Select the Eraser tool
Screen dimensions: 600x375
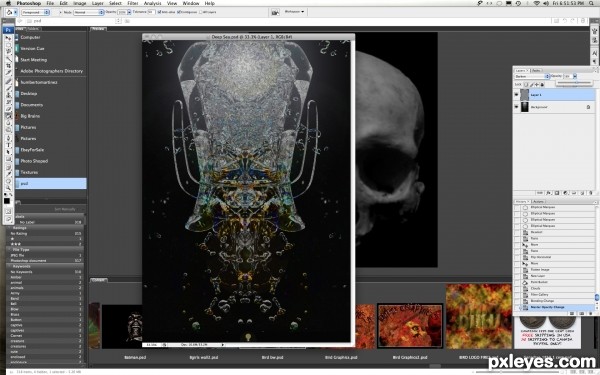click(8, 108)
